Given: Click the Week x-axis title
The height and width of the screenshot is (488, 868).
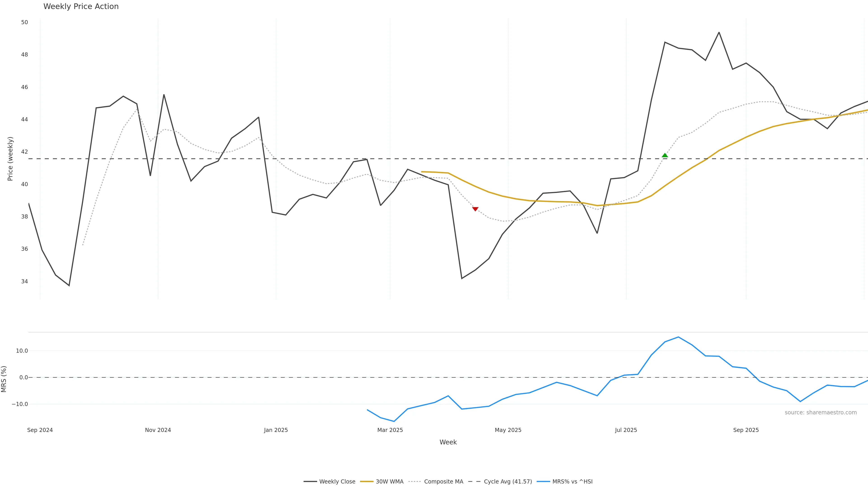Looking at the screenshot, I should 448,442.
